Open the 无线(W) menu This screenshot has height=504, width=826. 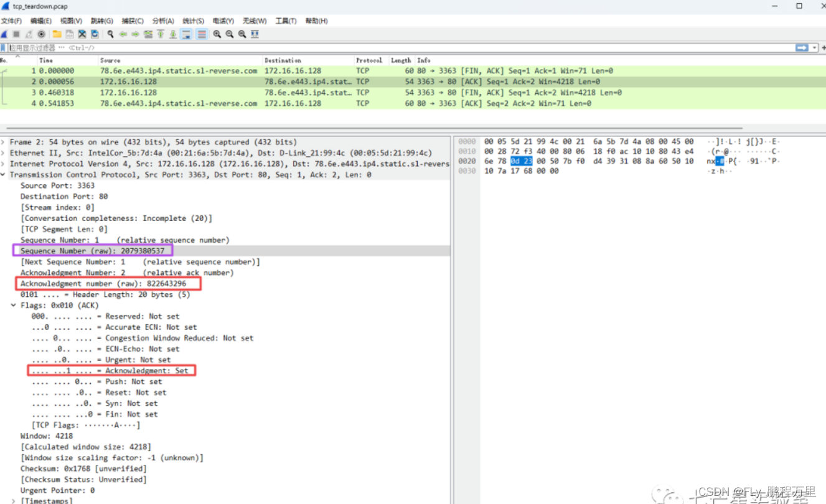255,21
